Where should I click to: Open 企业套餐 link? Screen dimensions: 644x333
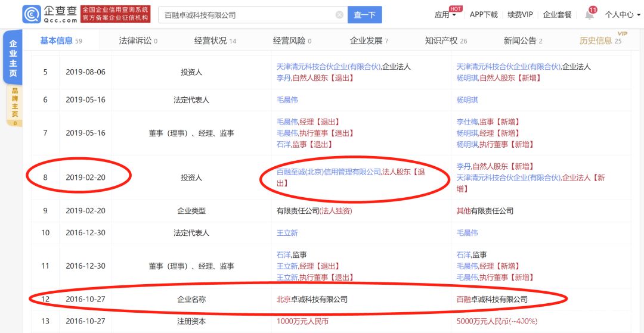557,15
